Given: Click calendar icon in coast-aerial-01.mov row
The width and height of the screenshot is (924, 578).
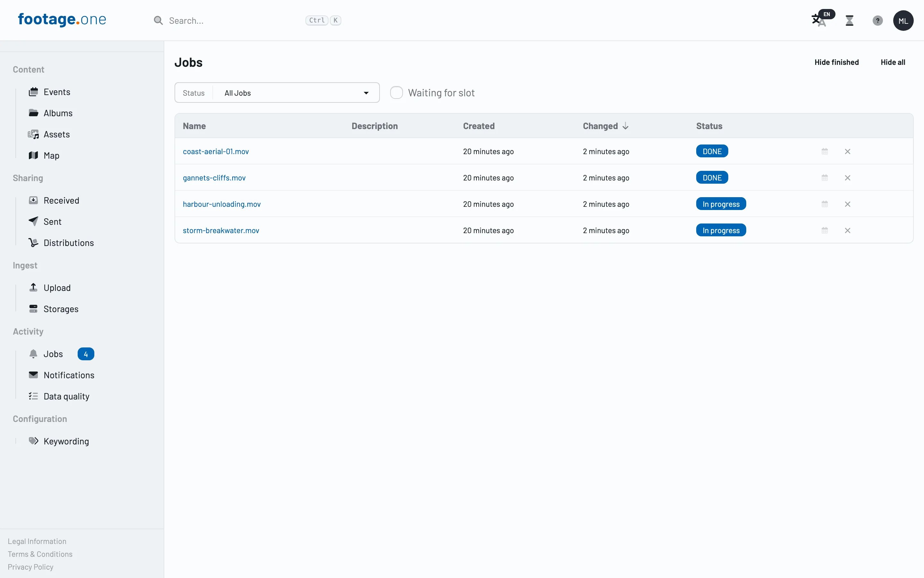Looking at the screenshot, I should pyautogui.click(x=825, y=151).
